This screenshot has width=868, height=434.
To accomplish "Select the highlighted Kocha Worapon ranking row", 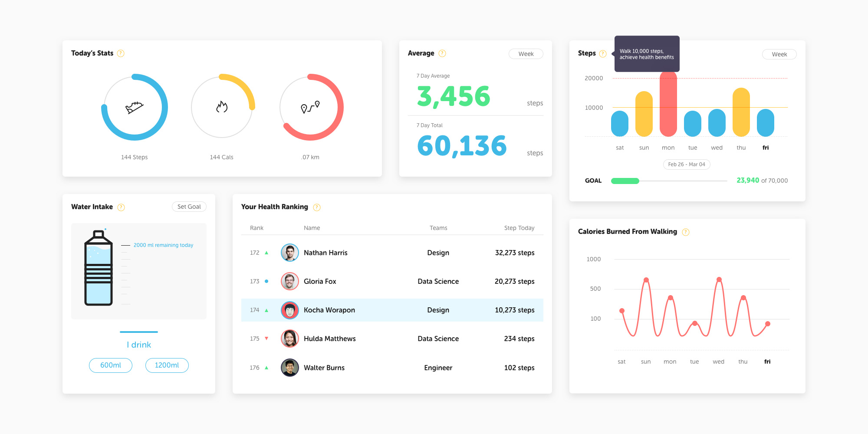I will click(x=392, y=310).
